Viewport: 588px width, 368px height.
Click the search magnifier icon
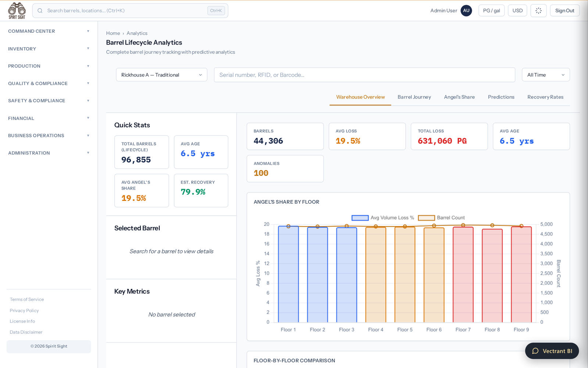pos(40,11)
